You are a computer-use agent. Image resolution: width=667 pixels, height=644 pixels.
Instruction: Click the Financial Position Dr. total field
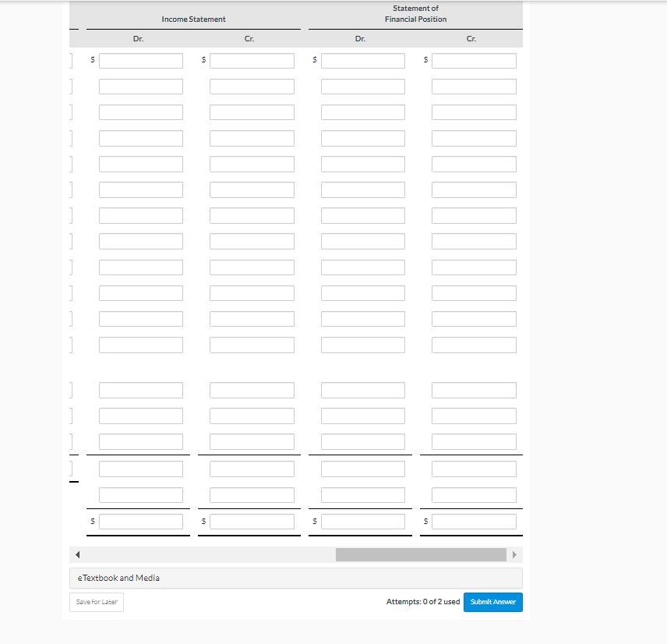(x=362, y=521)
